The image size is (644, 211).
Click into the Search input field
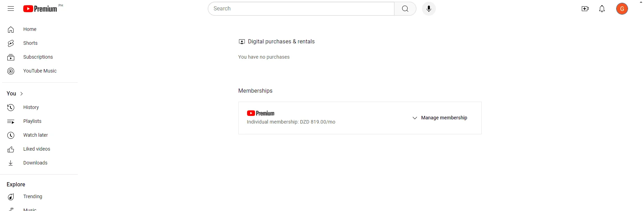pos(301,9)
